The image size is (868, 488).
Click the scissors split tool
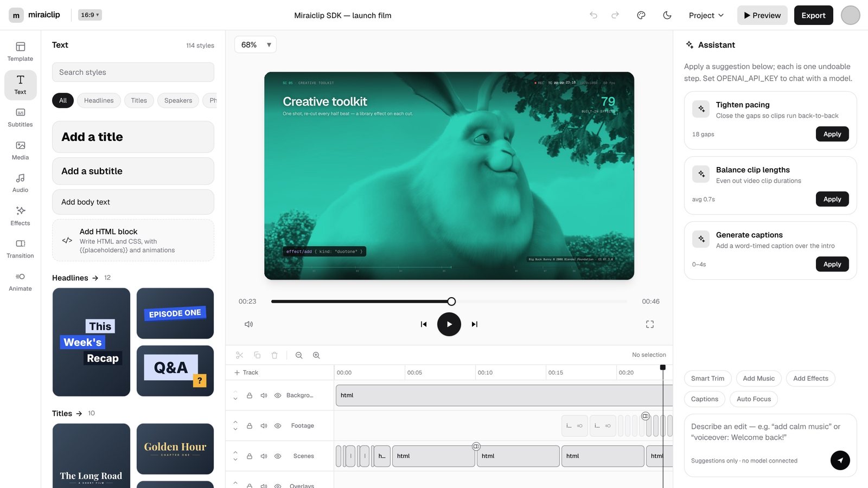tap(240, 355)
